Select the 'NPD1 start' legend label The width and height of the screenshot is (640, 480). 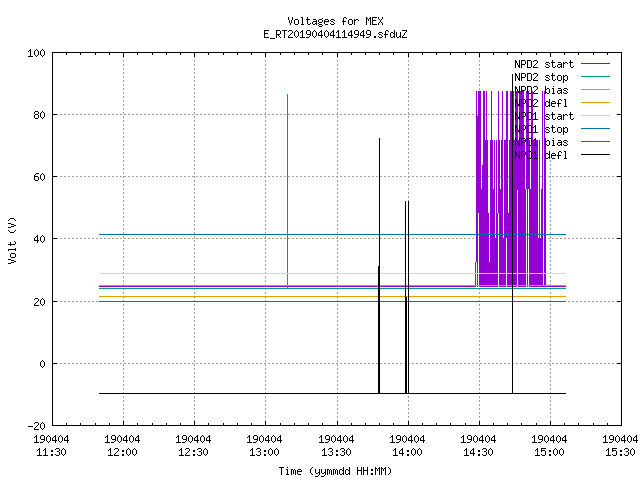point(544,116)
